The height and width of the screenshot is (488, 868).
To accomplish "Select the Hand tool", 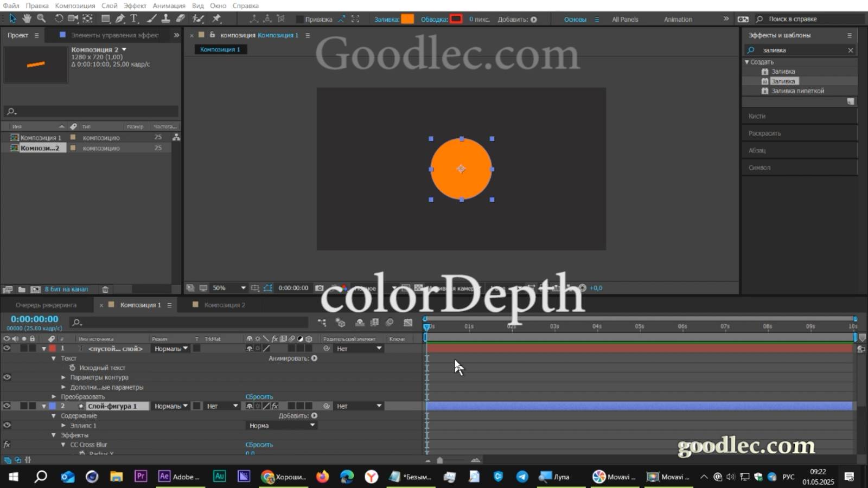I will 26,18.
